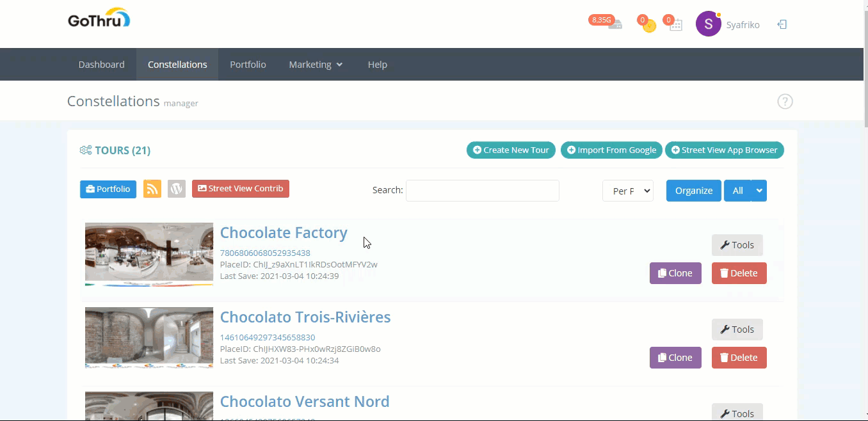The image size is (868, 421).
Task: Select the Constellations menu item
Action: [x=177, y=65]
